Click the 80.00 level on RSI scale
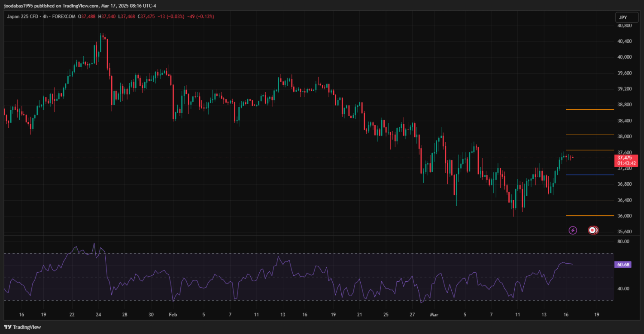Image resolution: width=644 pixels, height=334 pixels. (623, 241)
